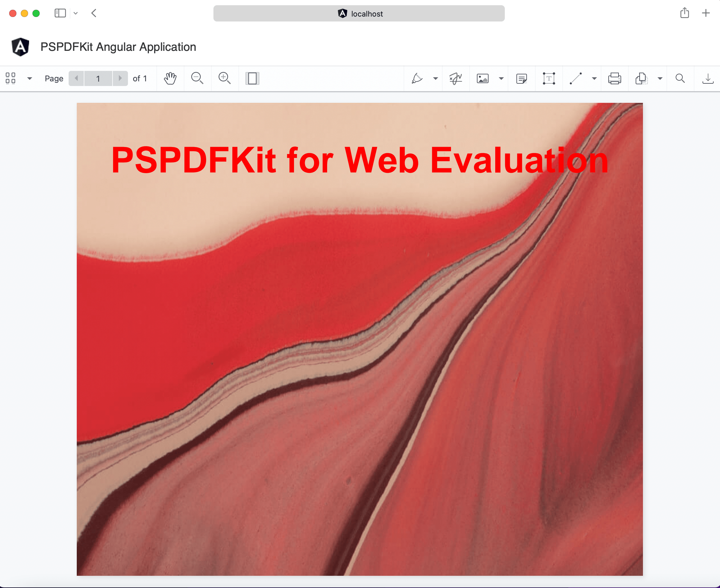The height and width of the screenshot is (588, 720).
Task: Expand the sidebar options dropdown
Action: click(x=30, y=78)
